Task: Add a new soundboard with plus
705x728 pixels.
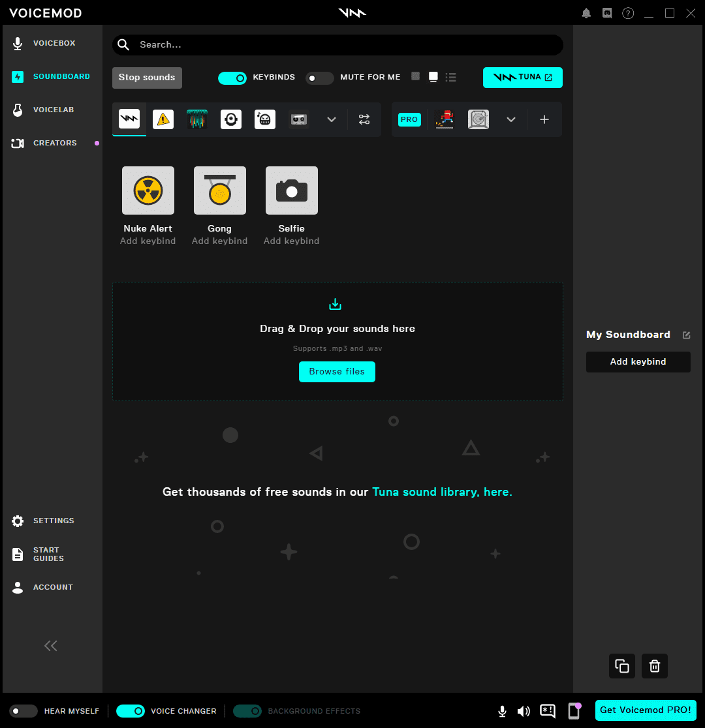Action: click(x=544, y=119)
